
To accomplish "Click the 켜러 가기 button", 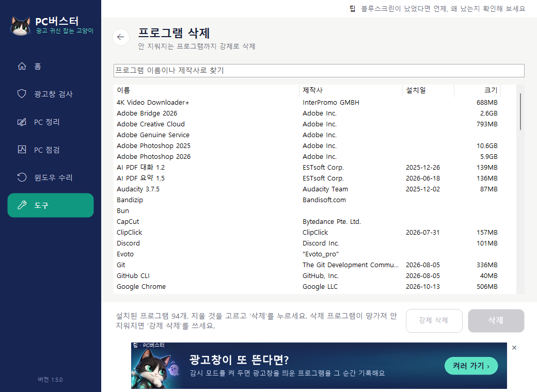I will point(471,366).
